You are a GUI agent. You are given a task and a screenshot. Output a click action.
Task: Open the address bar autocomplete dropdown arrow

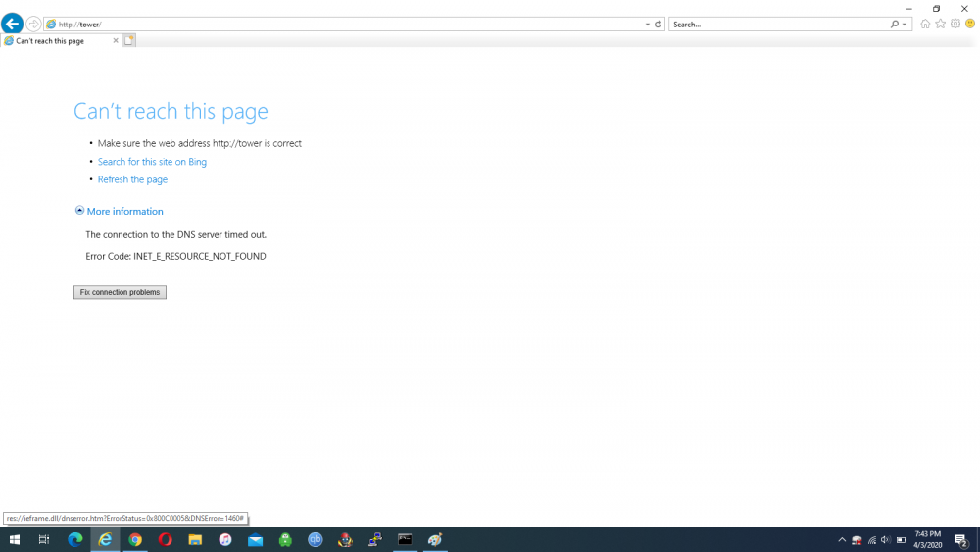(648, 25)
